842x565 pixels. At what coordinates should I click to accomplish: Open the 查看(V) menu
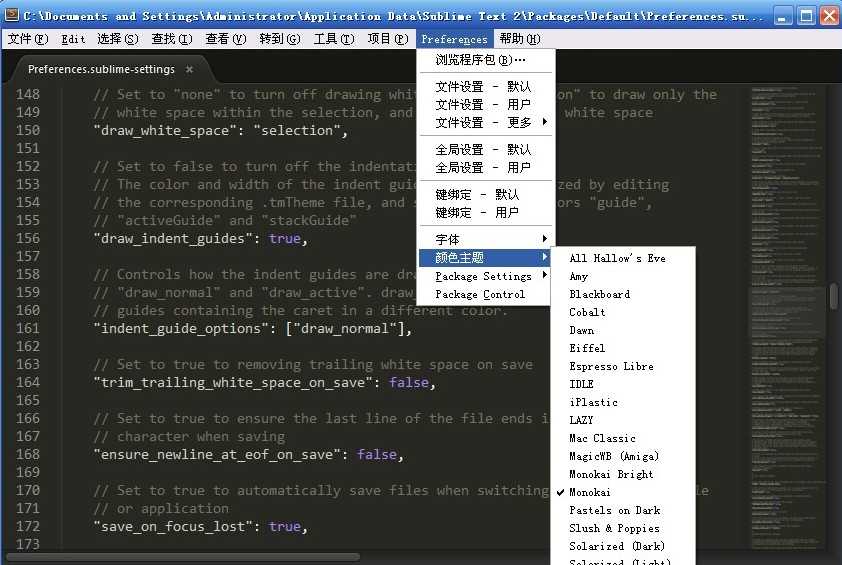(226, 39)
